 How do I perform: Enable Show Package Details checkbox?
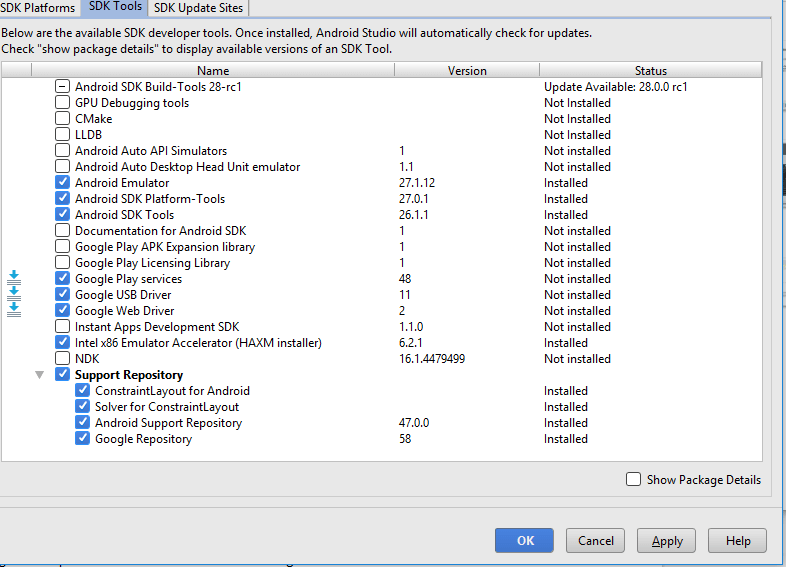pos(633,479)
